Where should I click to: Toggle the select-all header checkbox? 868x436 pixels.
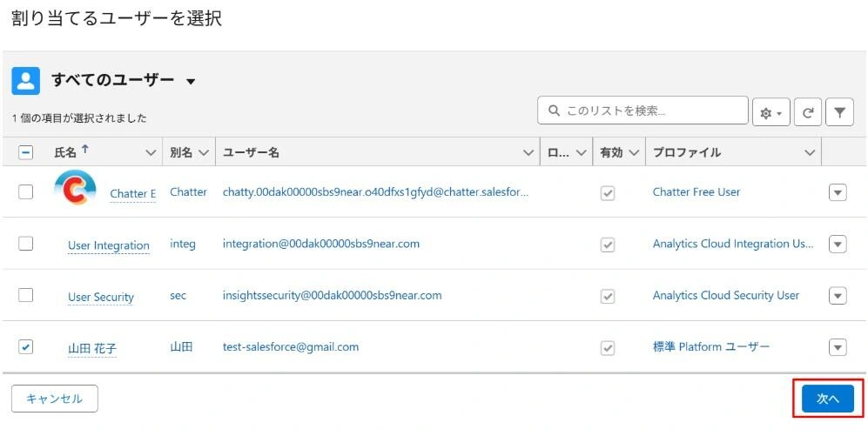pyautogui.click(x=25, y=152)
